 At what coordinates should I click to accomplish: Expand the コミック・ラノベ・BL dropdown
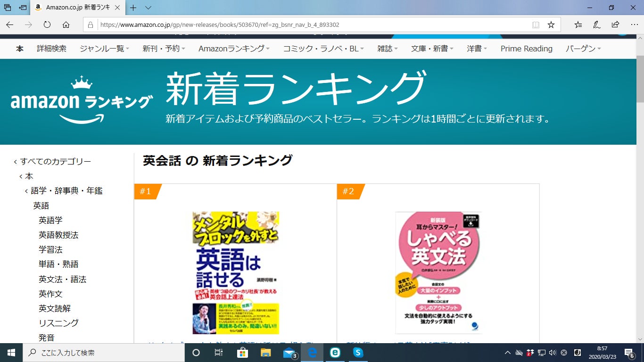click(x=323, y=49)
